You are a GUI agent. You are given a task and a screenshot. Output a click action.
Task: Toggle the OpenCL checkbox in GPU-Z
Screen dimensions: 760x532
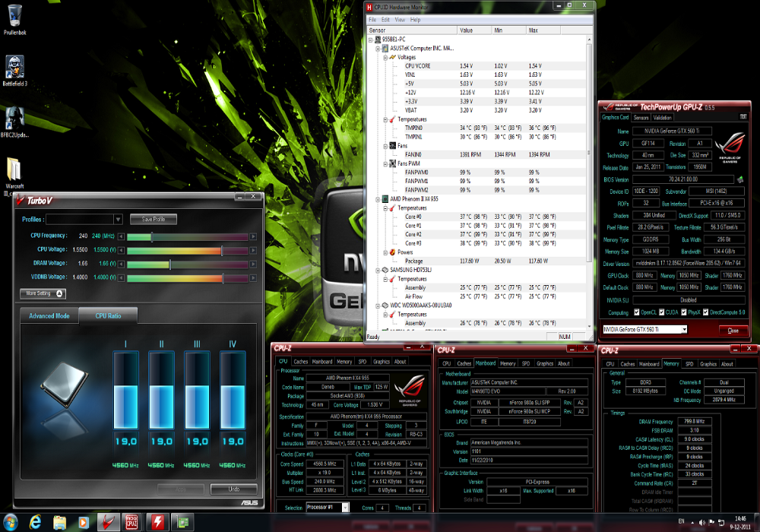pos(636,312)
